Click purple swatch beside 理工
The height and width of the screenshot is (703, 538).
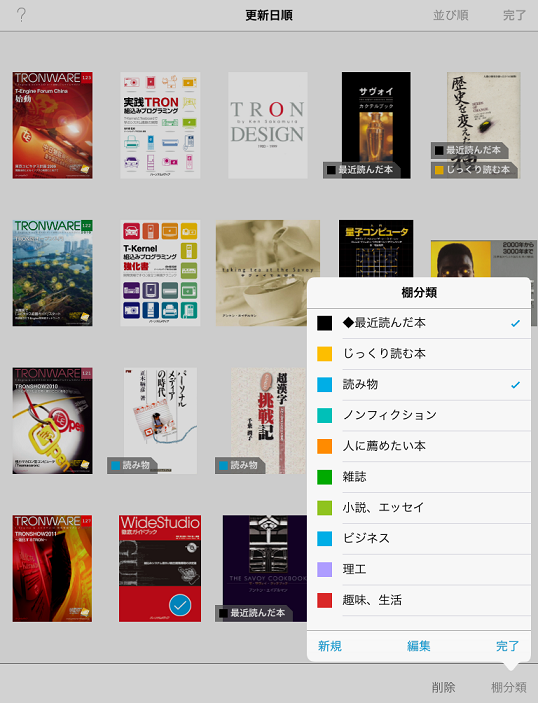pyautogui.click(x=325, y=569)
